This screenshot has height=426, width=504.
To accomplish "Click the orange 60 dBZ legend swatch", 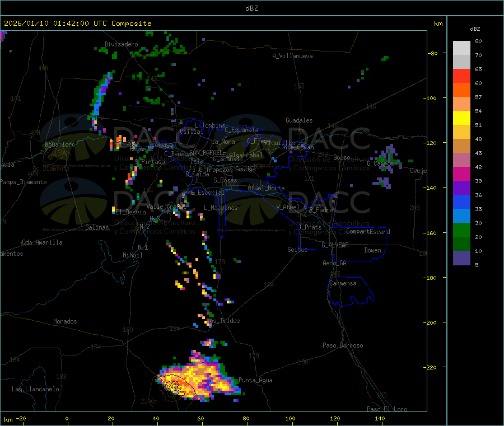I will pyautogui.click(x=461, y=90).
